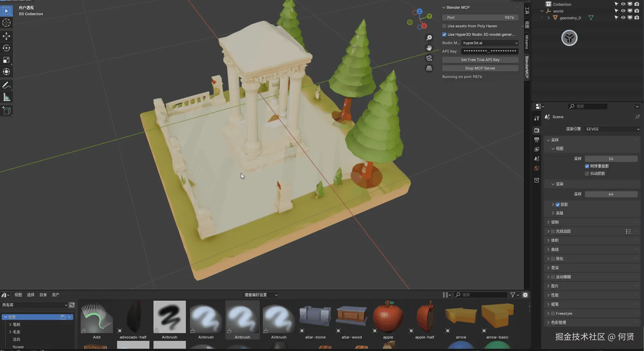The height and width of the screenshot is (351, 644).
Task: Open the World properties tab icon
Action: (537, 168)
